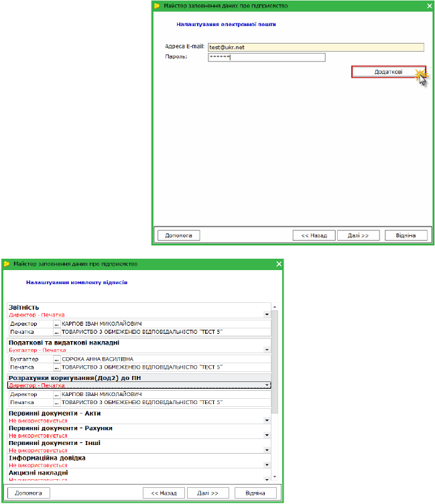Open Первинні документи - Інші dropdown
Viewport: 435px width, 504px height.
click(x=267, y=450)
